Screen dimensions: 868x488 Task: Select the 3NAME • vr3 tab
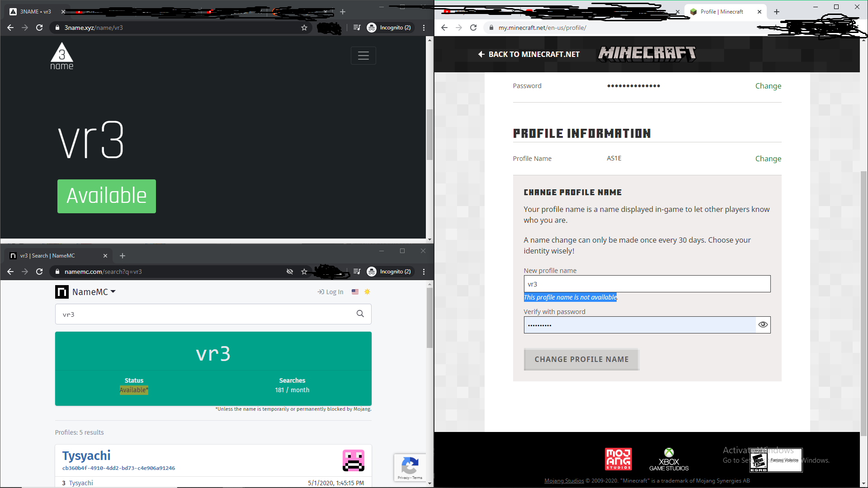click(35, 12)
